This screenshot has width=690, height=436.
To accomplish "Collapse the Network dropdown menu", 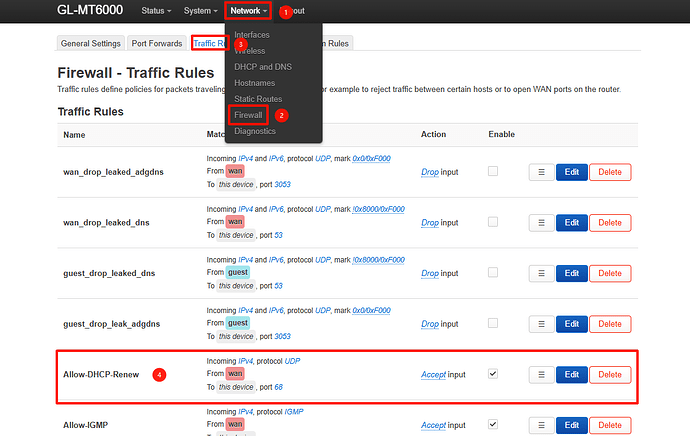I will (248, 11).
